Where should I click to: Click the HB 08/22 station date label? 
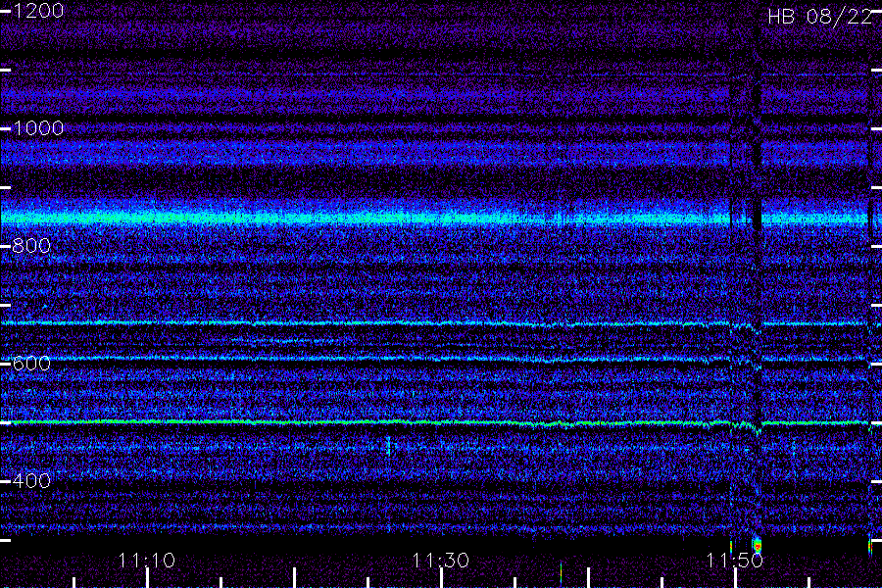tap(820, 17)
